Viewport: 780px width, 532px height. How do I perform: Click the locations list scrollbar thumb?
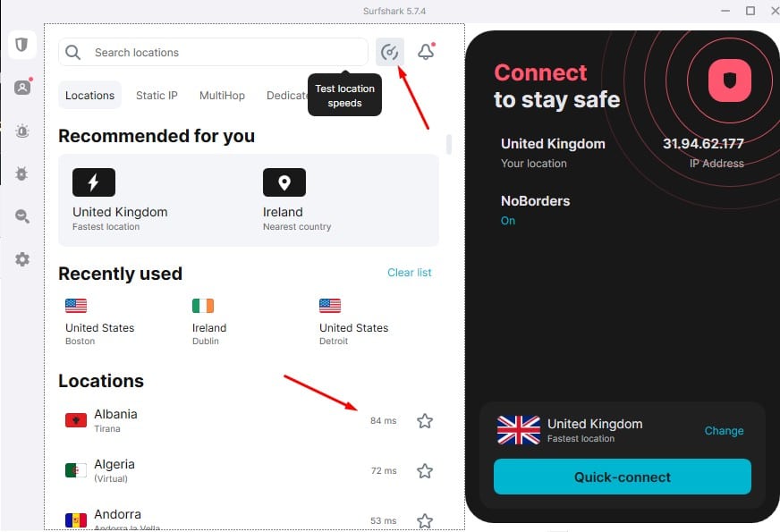point(449,144)
